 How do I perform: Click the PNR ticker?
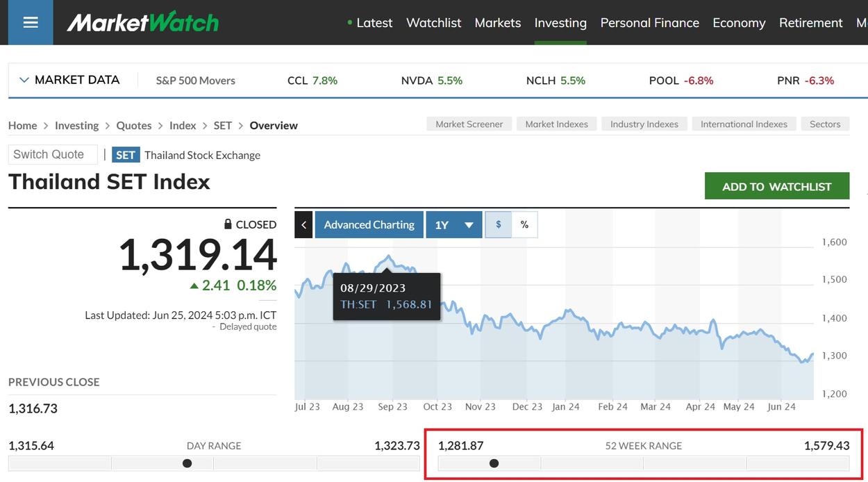coord(806,81)
